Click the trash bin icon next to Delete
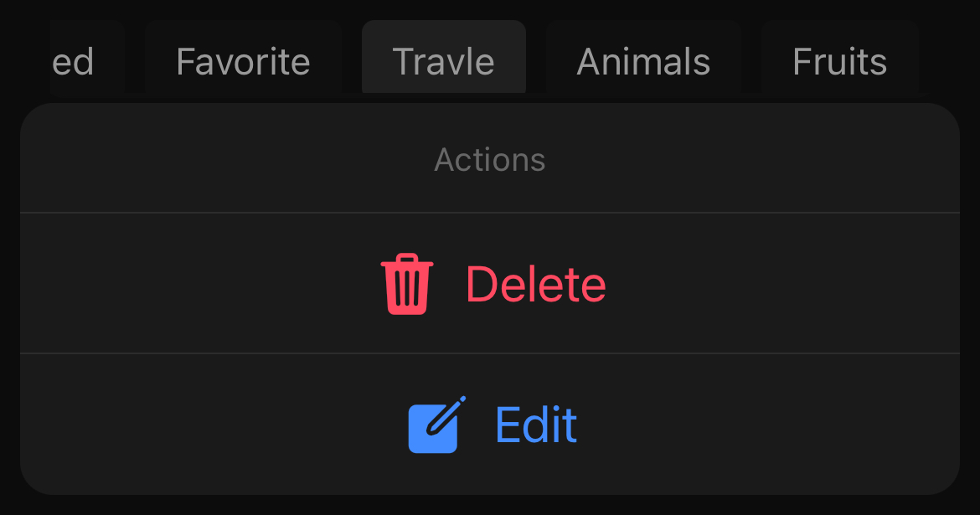980x515 pixels. [x=406, y=282]
